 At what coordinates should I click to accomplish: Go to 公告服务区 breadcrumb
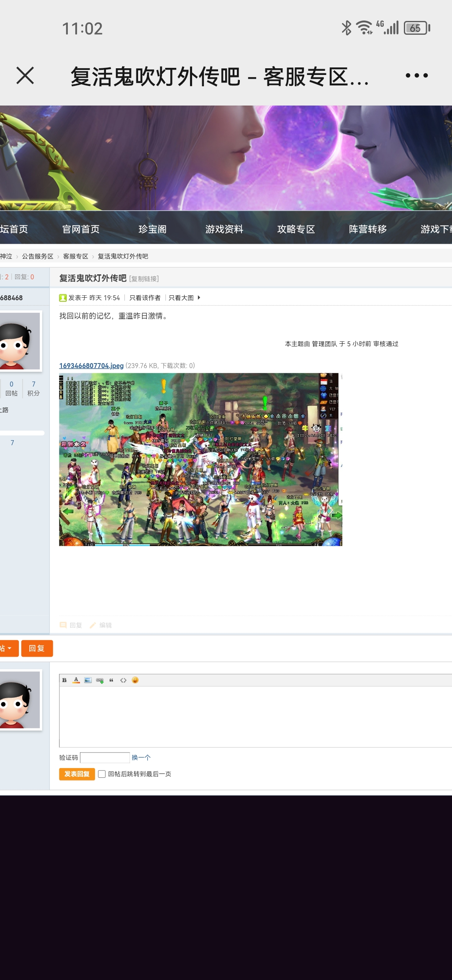[38, 256]
